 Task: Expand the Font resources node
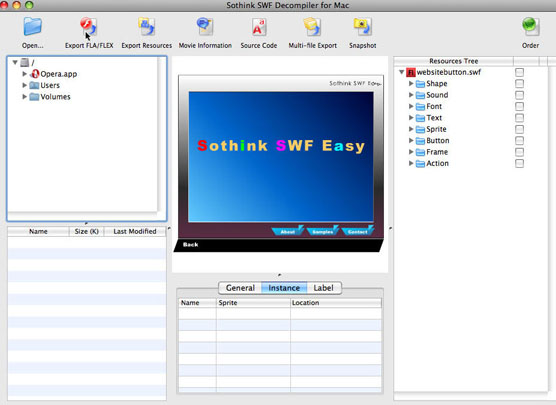411,106
